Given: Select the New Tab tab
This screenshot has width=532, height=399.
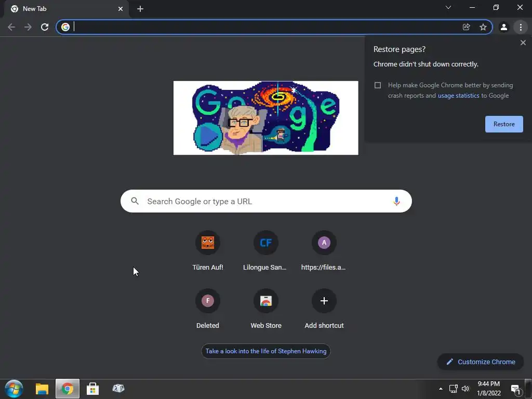Looking at the screenshot, I should 66,9.
